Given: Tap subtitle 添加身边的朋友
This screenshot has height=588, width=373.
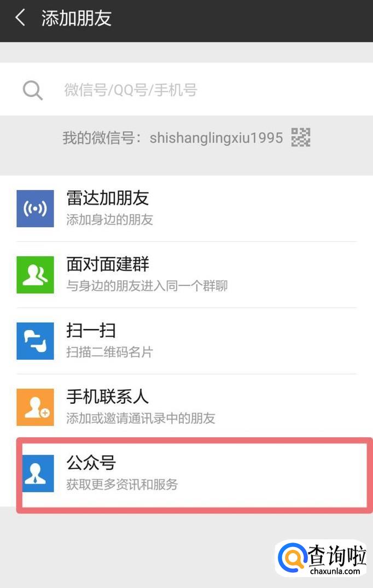Looking at the screenshot, I should 109,220.
